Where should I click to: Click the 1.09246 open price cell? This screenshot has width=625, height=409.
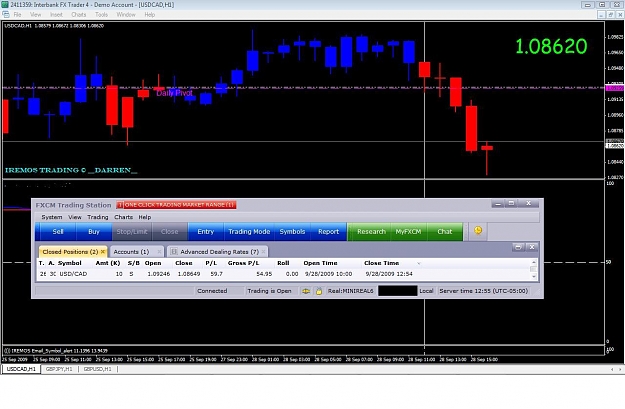159,274
